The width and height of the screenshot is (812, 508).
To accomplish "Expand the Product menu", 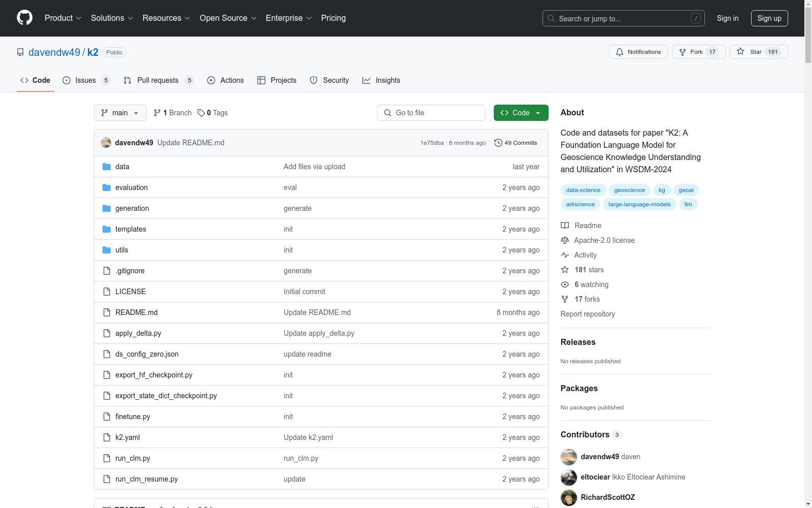I will 63,18.
